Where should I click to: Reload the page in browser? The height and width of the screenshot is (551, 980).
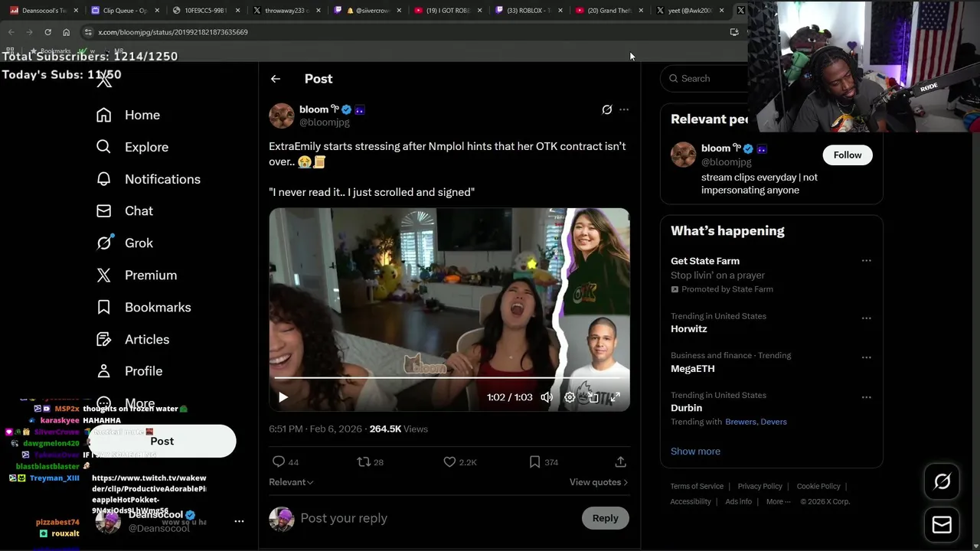point(47,32)
